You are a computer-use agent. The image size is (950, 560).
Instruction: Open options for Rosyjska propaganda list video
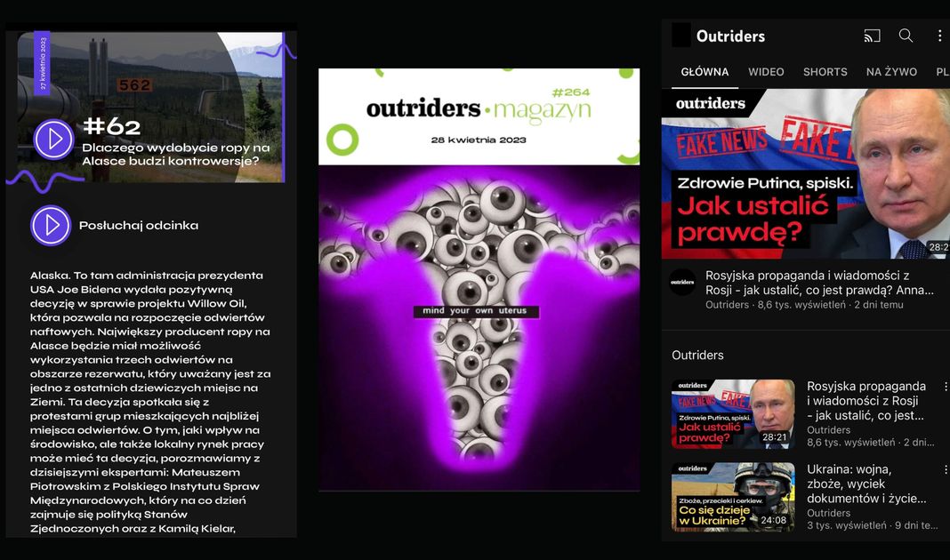click(945, 388)
